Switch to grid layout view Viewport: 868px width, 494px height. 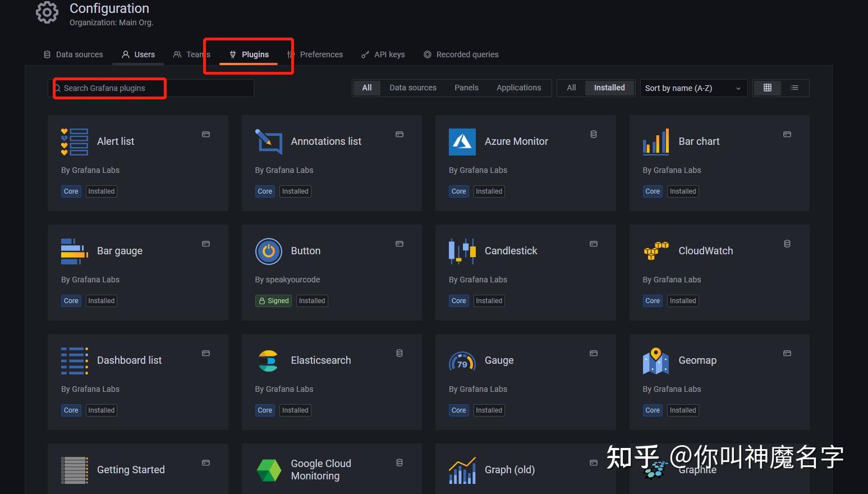point(767,88)
